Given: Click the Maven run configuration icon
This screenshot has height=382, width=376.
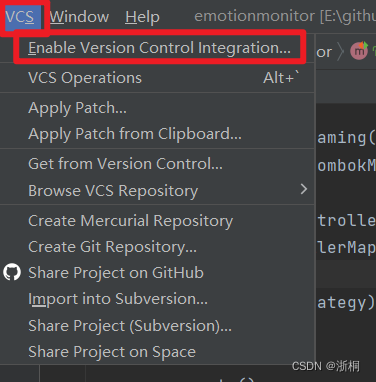Looking at the screenshot, I should tap(359, 51).
